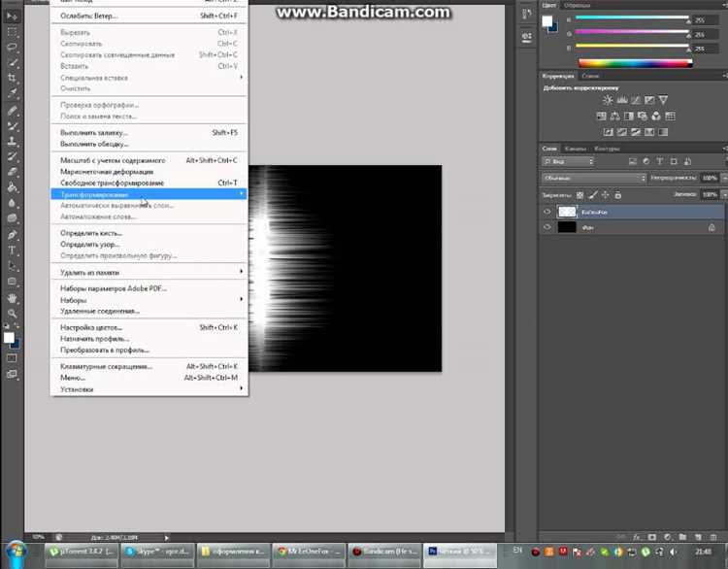Select the Horizontal Type tool
Image resolution: width=728 pixels, height=569 pixels.
12,251
